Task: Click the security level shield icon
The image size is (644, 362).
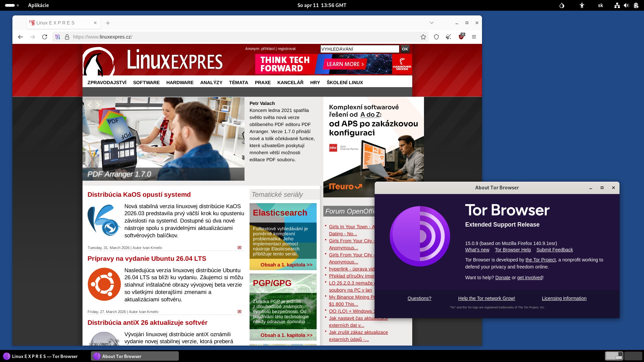Action: pos(436,37)
